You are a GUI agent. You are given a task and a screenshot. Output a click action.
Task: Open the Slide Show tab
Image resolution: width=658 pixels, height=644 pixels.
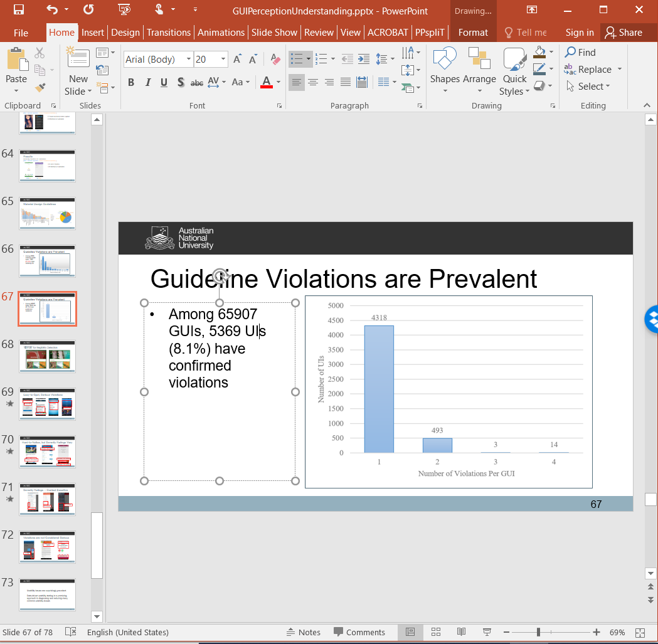(x=274, y=33)
